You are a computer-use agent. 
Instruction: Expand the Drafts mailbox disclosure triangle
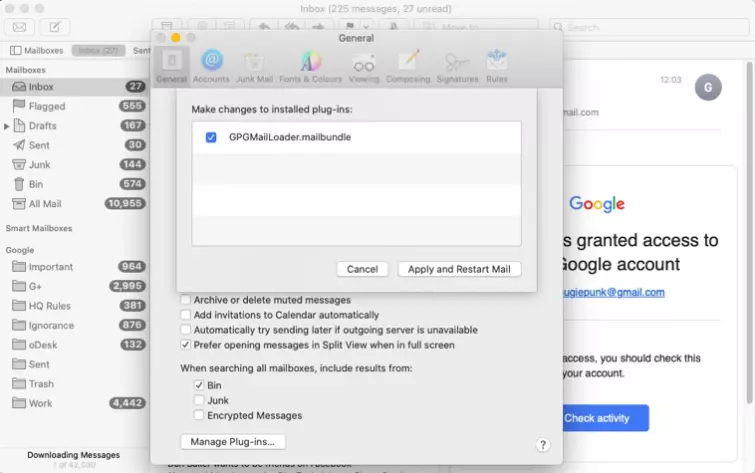point(8,126)
